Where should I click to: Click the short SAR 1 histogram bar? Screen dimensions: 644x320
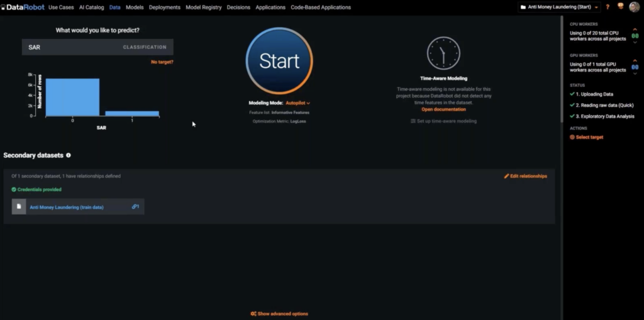point(132,113)
